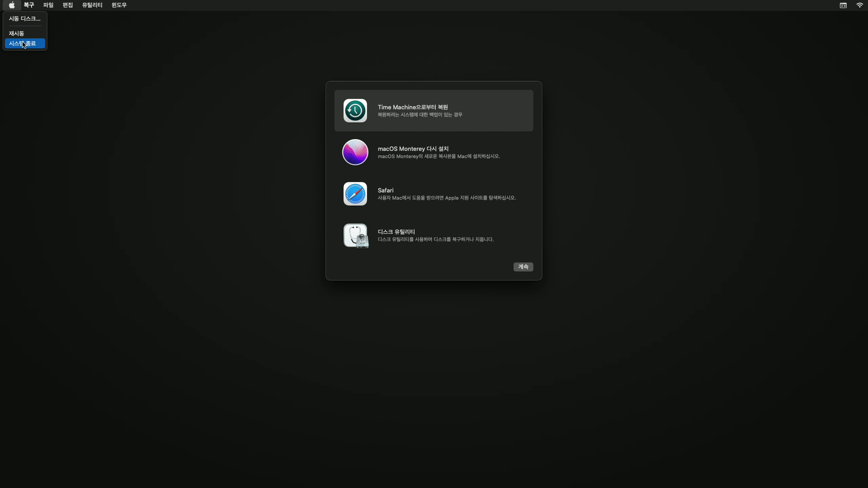868x488 pixels.
Task: Select the 디스크 유틸리티 title text
Action: click(396, 232)
